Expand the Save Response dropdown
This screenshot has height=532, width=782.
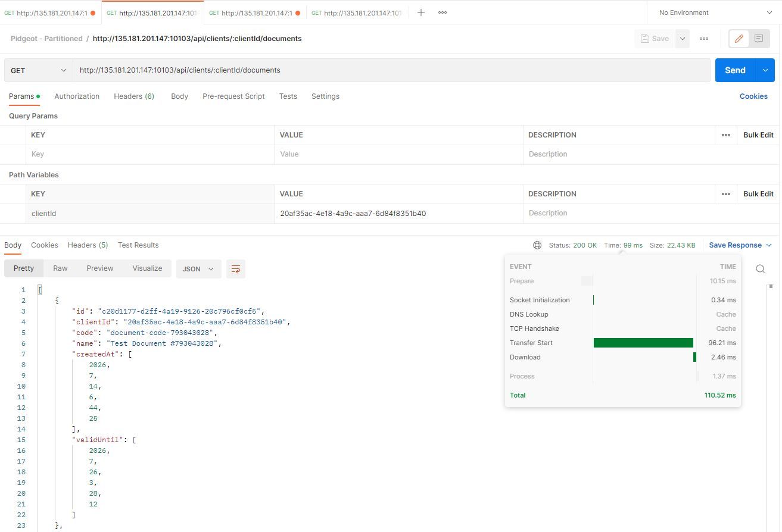740,245
